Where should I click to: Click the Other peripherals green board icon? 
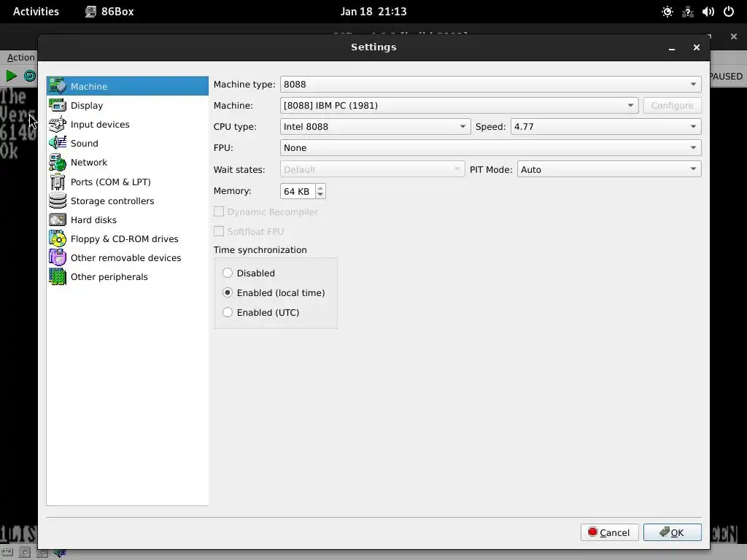pyautogui.click(x=58, y=276)
